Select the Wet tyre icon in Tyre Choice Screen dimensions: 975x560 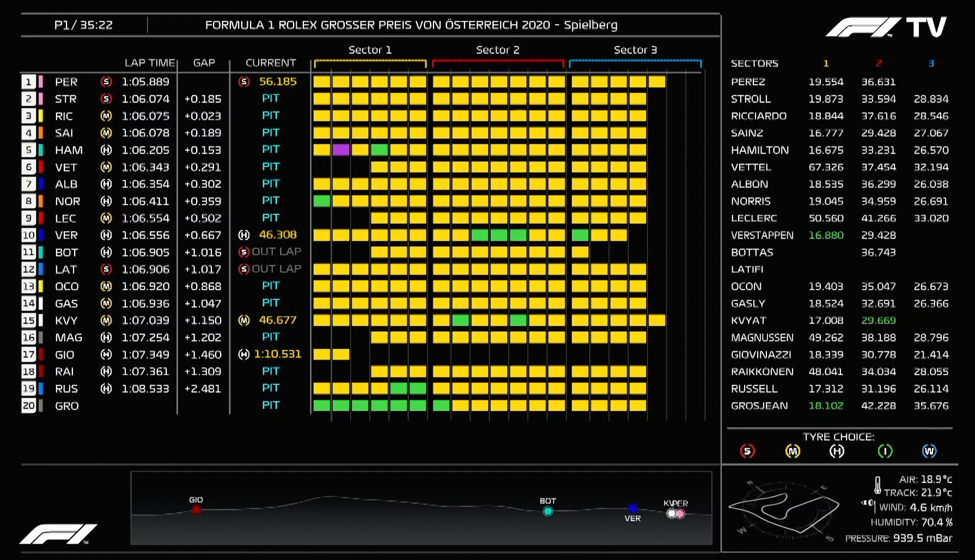pos(929,451)
